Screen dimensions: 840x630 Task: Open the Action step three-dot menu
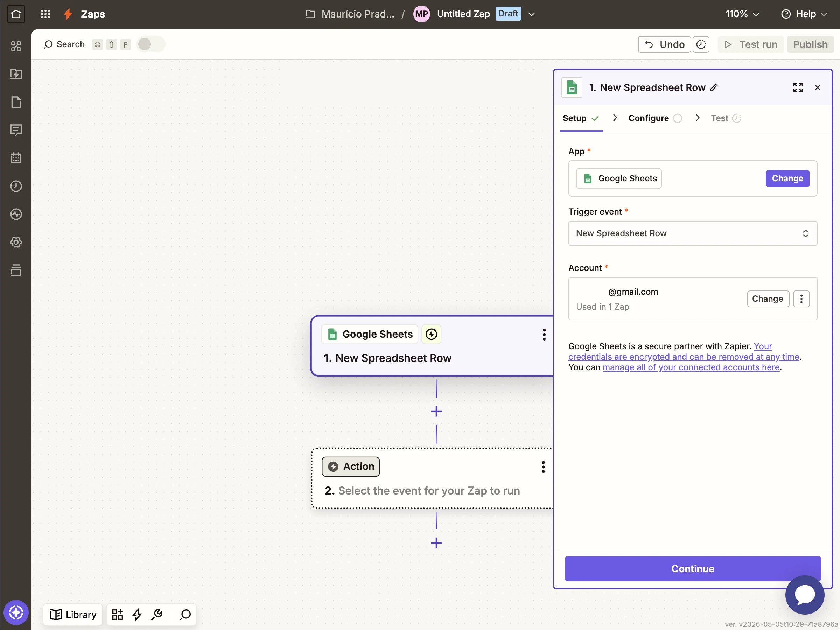543,467
